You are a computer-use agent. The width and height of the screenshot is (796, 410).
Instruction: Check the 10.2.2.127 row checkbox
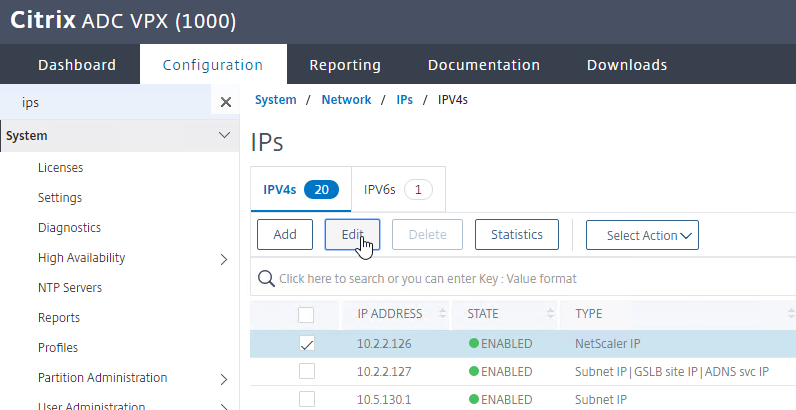(307, 371)
